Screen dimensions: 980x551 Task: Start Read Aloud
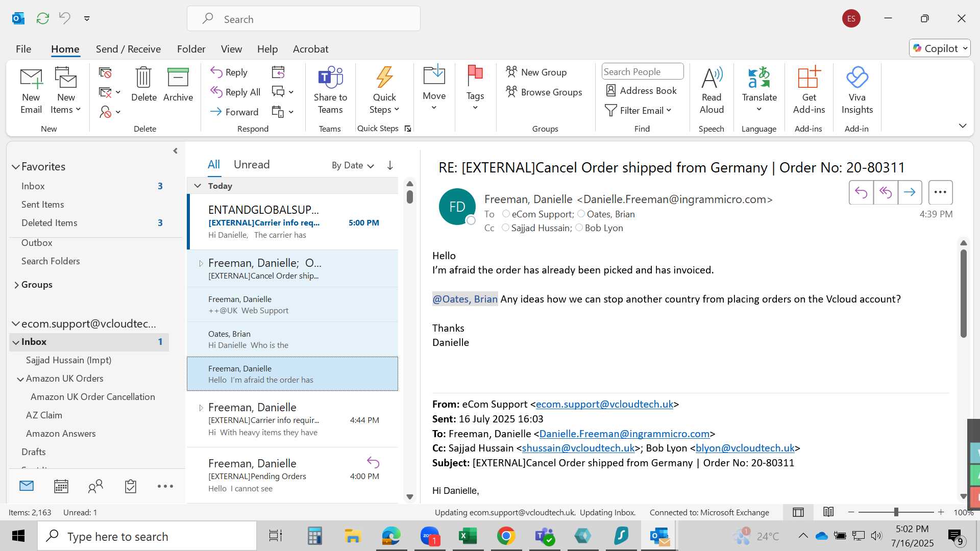pyautogui.click(x=712, y=91)
